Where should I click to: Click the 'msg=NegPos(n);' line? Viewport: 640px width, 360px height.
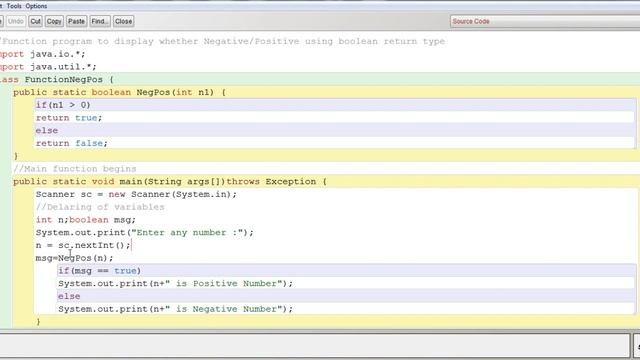pyautogui.click(x=74, y=258)
